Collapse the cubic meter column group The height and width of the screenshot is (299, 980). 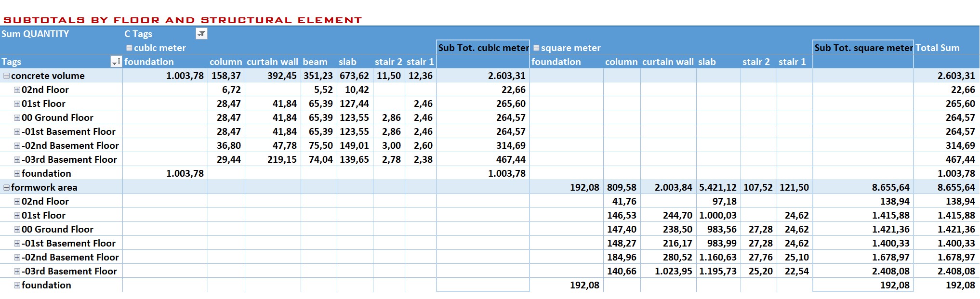coord(129,48)
